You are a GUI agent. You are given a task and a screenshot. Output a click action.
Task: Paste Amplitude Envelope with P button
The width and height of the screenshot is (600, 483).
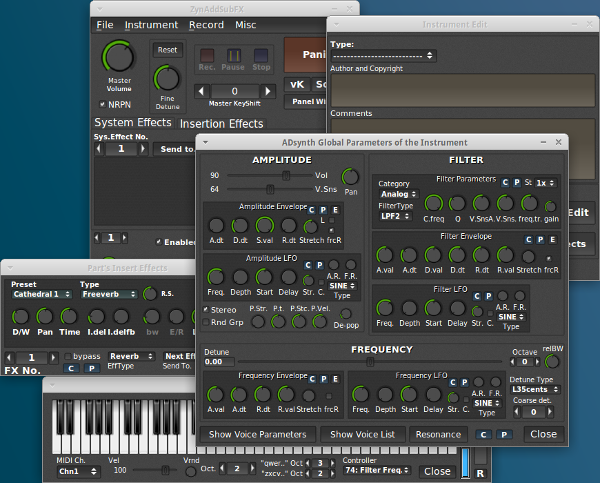click(x=323, y=210)
